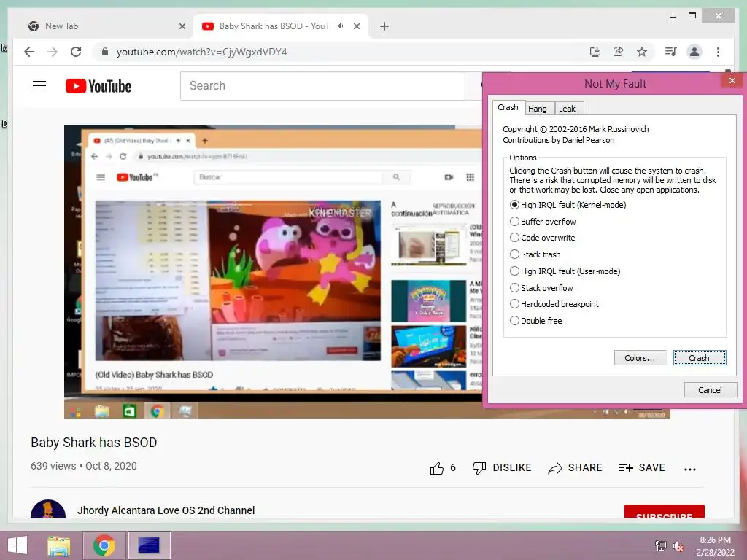This screenshot has height=560, width=747.
Task: Click the Colors... button
Action: [x=640, y=357]
